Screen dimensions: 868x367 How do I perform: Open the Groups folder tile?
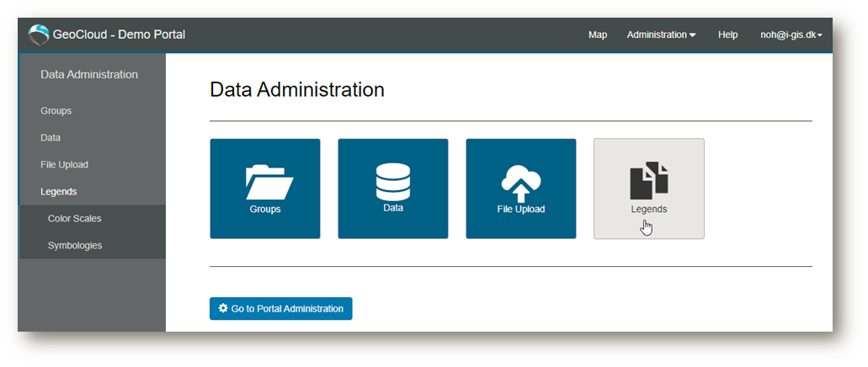coord(265,189)
